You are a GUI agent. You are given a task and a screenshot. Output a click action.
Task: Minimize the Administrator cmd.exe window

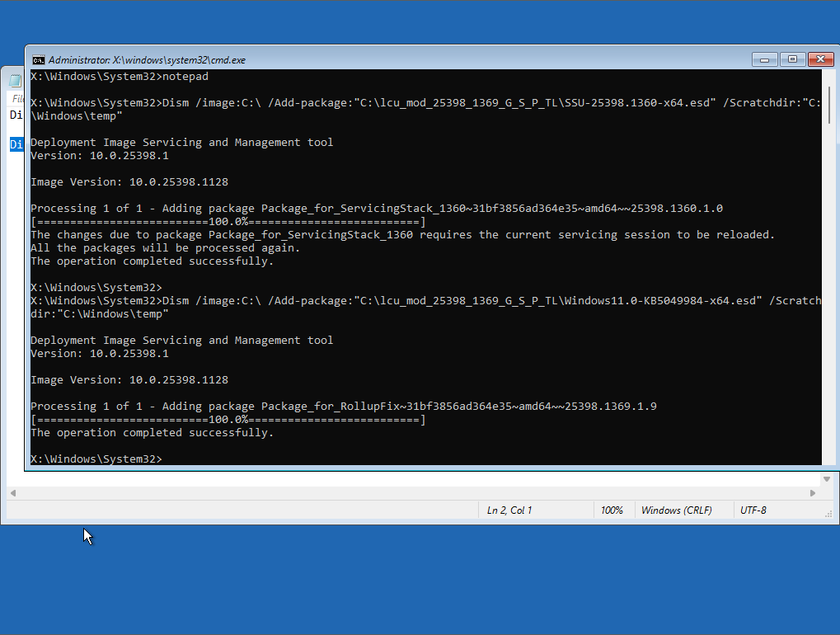[x=764, y=59]
